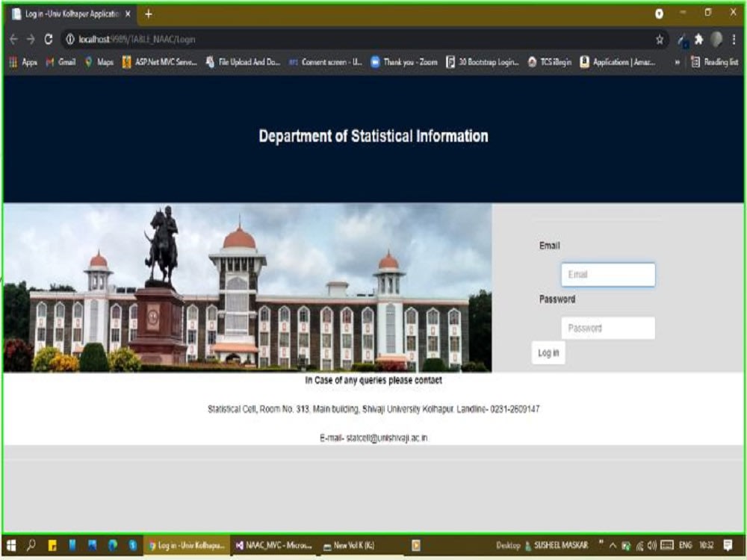
Task: Switch to Chrome Log in - Univ Kolhapu... taskbar item
Action: tap(187, 546)
